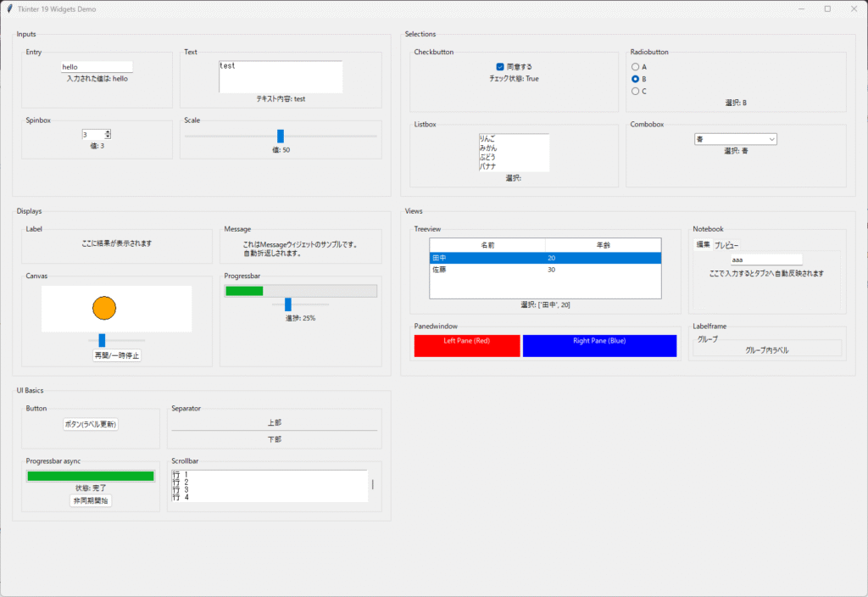
Task: Switch to the 編集 tab in Notebook
Action: tap(703, 244)
